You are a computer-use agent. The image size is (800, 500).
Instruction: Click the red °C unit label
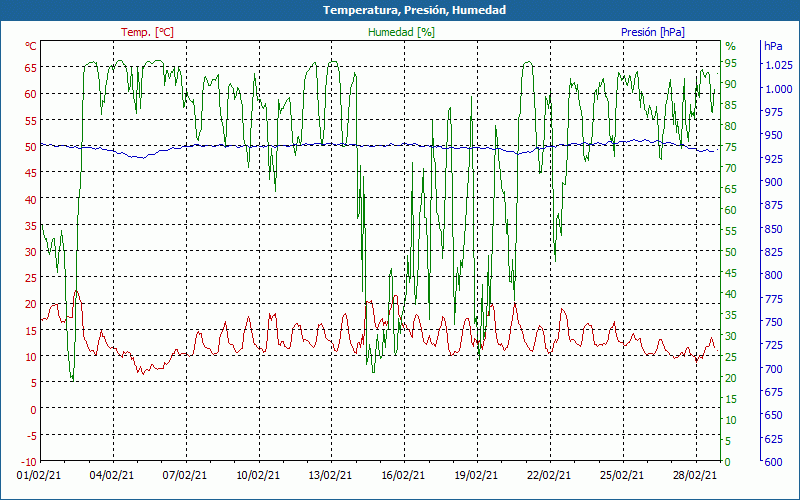[31, 46]
